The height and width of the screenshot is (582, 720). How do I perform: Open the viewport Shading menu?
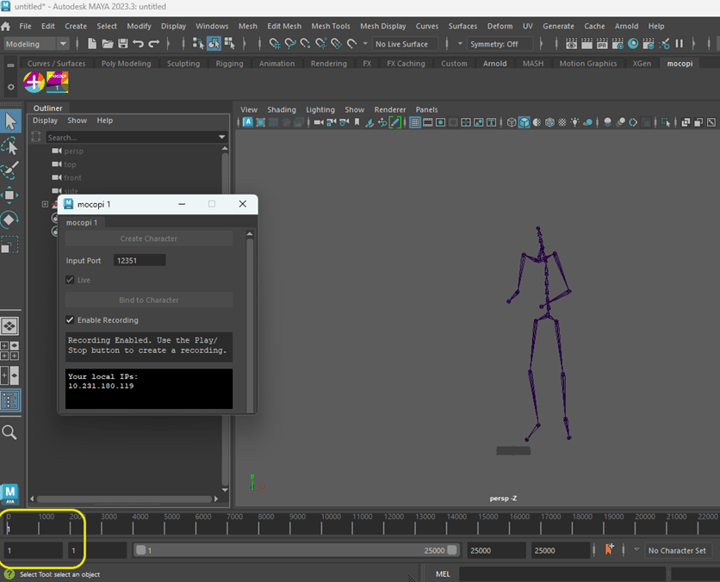coord(281,110)
